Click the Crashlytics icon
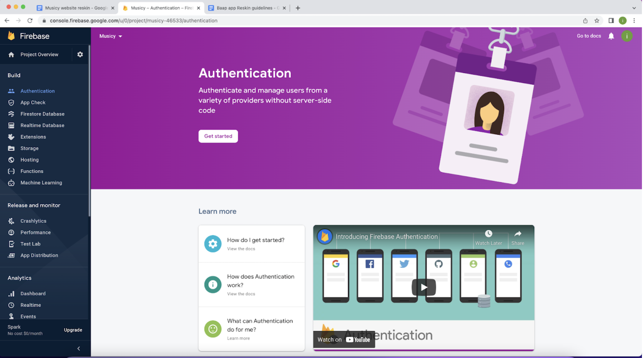Viewport: 644px width, 358px height. coord(11,221)
